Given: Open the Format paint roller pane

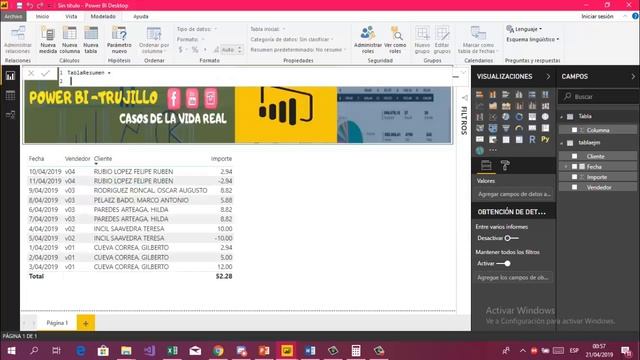Looking at the screenshot, I should click(505, 165).
